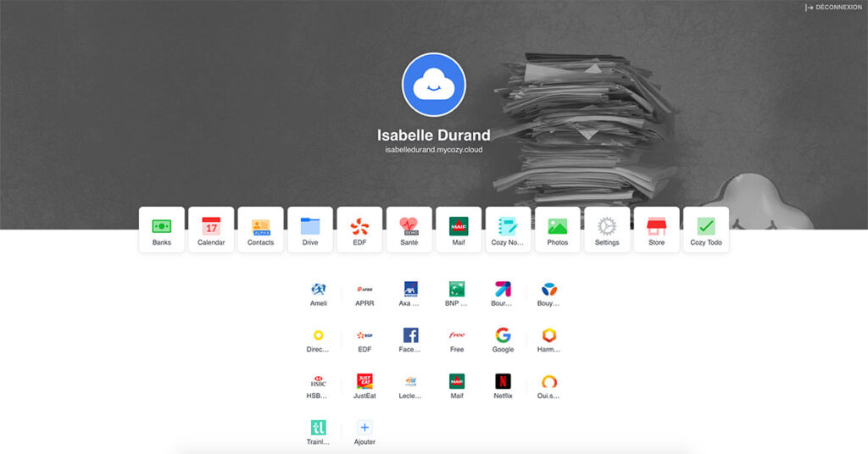The width and height of the screenshot is (868, 454).
Task: Launch the Calendar app tile
Action: tap(211, 230)
